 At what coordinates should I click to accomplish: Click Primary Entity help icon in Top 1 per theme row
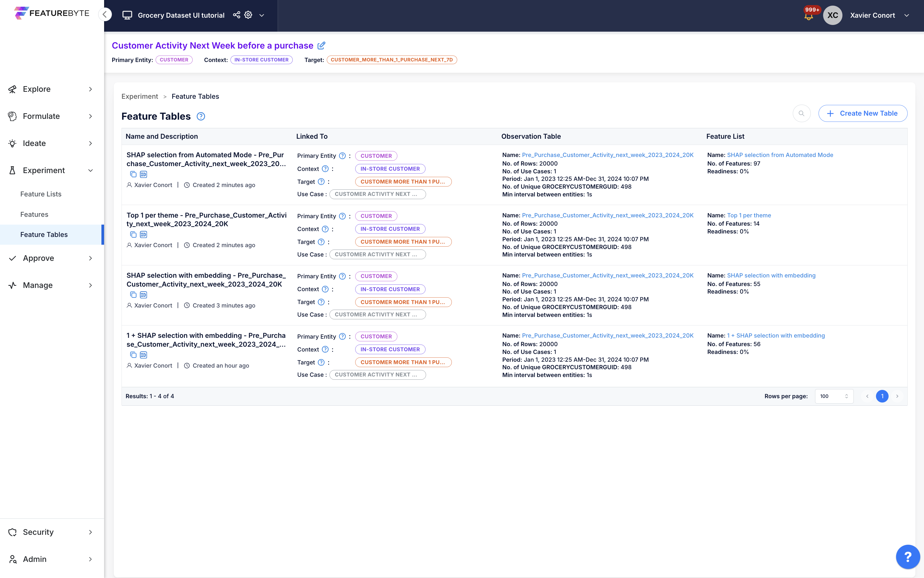[x=342, y=216]
